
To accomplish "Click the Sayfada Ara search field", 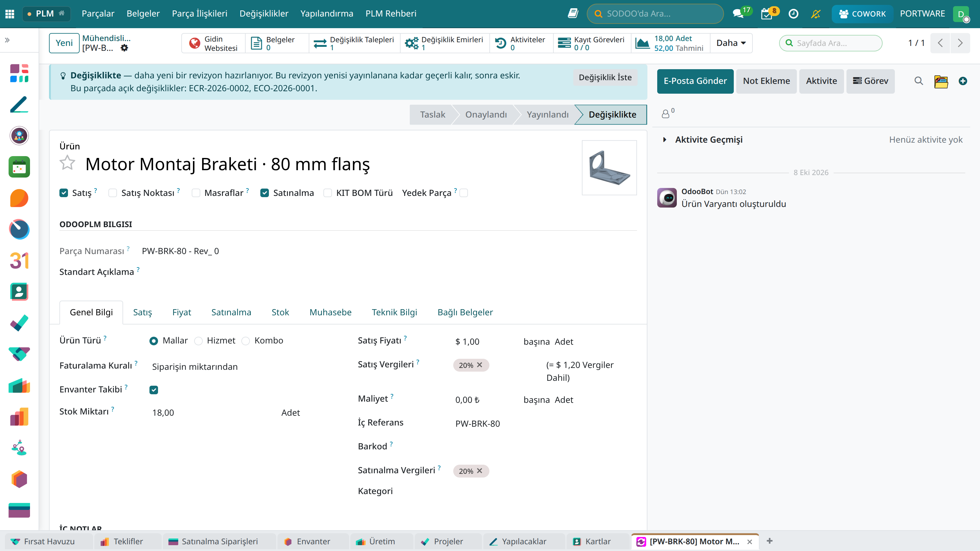I will point(831,43).
